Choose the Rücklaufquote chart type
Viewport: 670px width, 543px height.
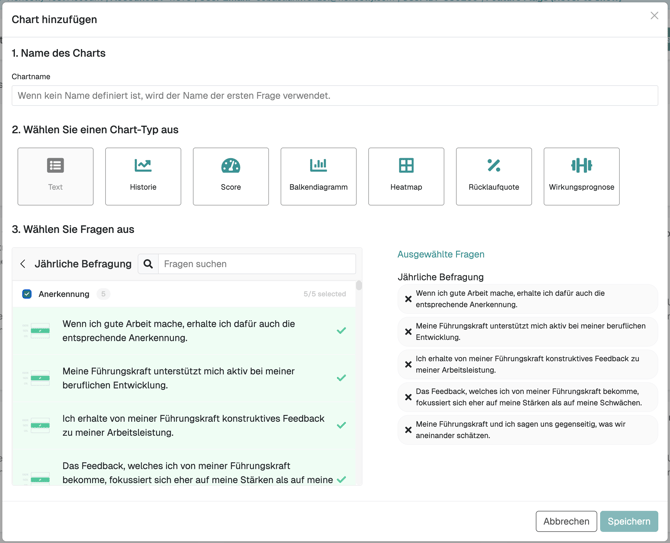[x=494, y=176]
